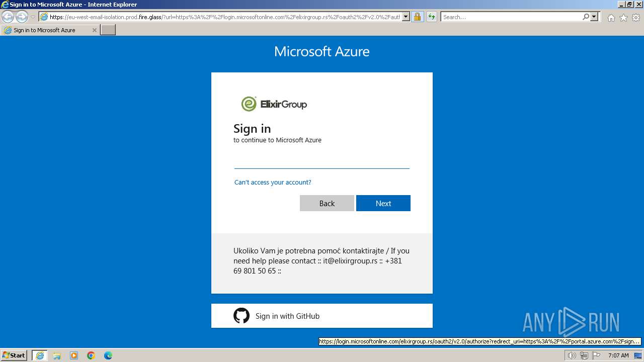Click the Microsoft Azure page heading
The height and width of the screenshot is (362, 644).
coord(322,51)
